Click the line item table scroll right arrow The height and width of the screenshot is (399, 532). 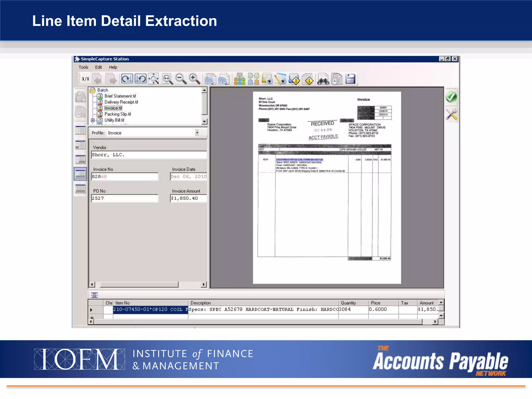(x=435, y=322)
